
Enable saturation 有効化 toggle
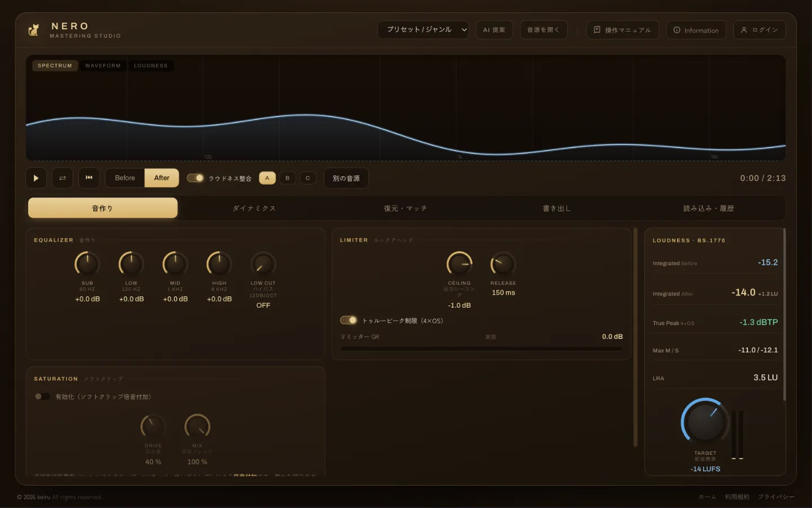point(42,396)
